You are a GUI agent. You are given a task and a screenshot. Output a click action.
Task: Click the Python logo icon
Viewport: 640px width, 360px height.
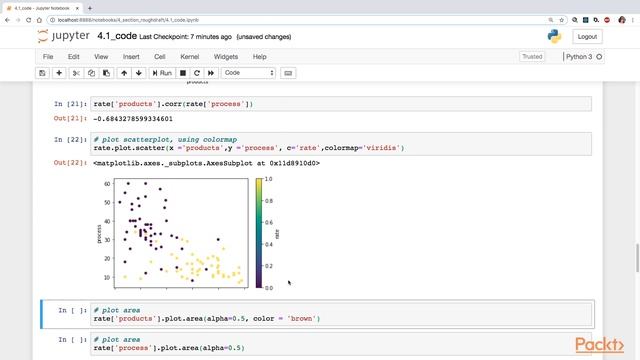[554, 36]
